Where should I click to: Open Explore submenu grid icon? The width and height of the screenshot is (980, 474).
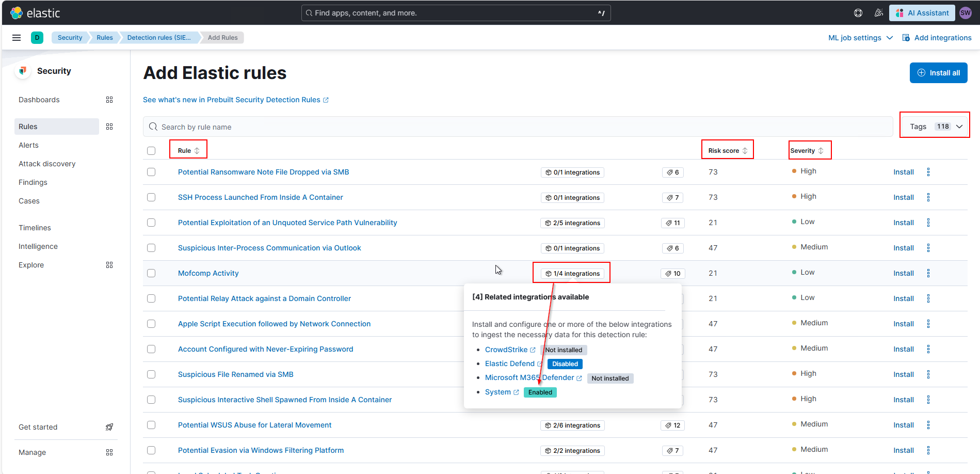[109, 265]
